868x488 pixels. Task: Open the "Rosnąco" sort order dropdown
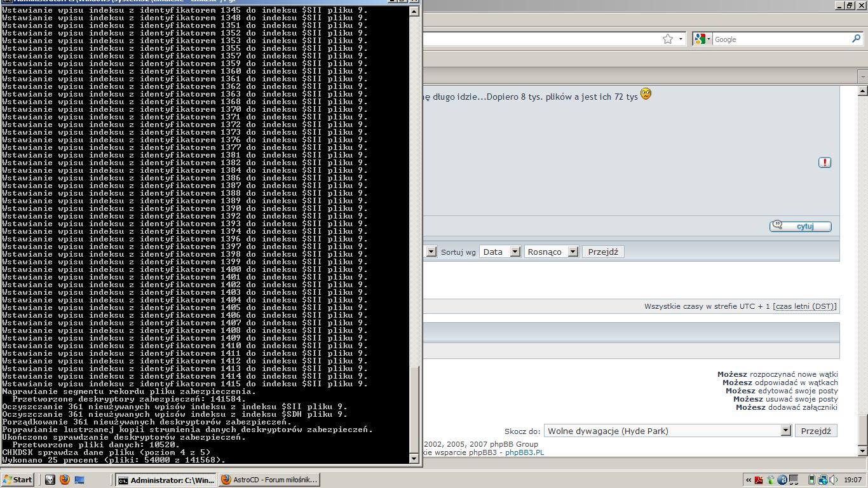tap(551, 252)
